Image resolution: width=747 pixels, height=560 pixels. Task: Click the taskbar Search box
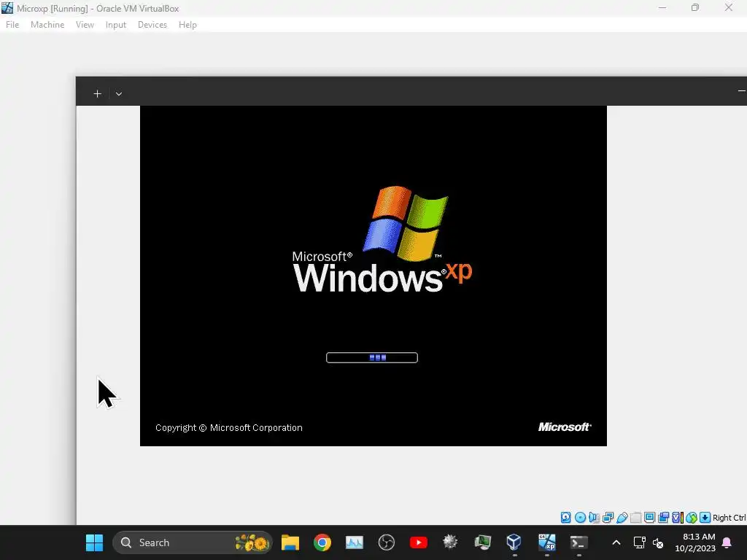[x=193, y=542]
